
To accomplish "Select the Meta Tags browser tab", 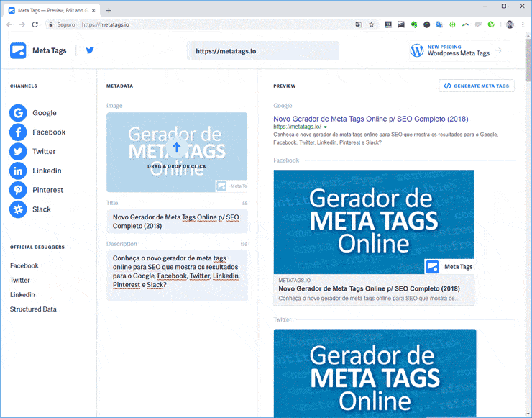I will pyautogui.click(x=52, y=11).
